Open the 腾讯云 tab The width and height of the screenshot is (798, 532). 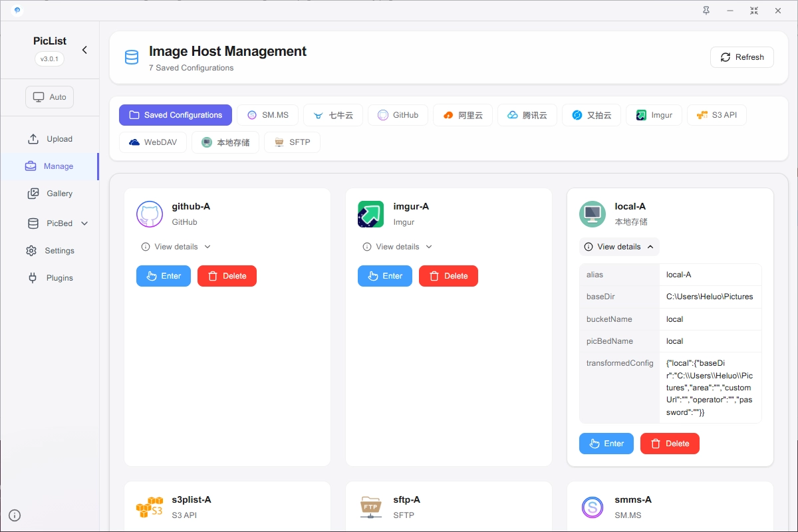527,115
